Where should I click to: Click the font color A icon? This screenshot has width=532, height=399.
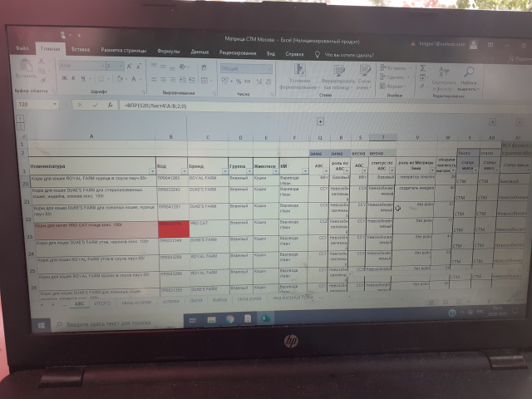pyautogui.click(x=134, y=80)
